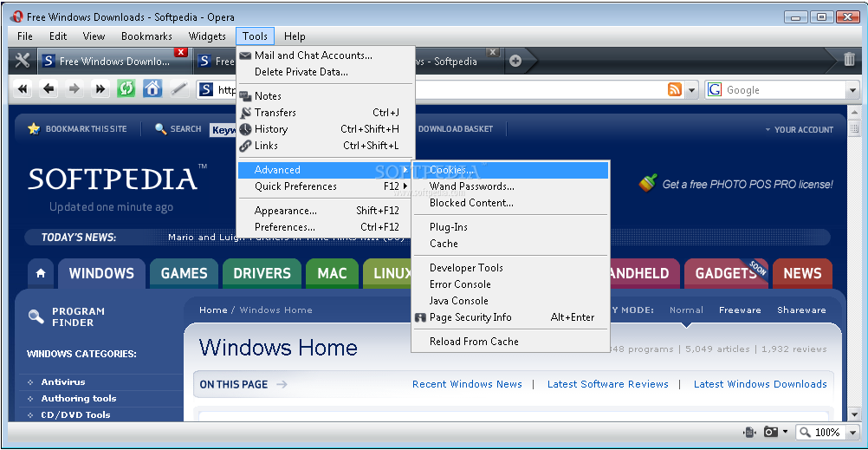
Task: Open Preferences from the Tools menu
Action: coord(325,227)
